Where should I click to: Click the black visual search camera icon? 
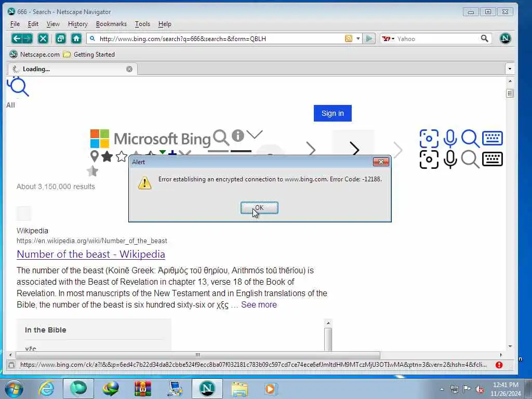[429, 159]
